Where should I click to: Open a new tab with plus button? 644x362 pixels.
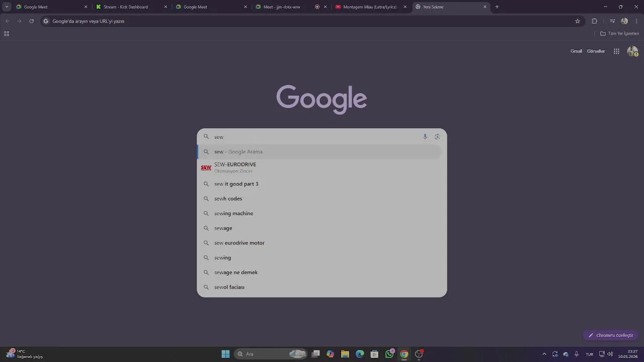click(x=497, y=7)
